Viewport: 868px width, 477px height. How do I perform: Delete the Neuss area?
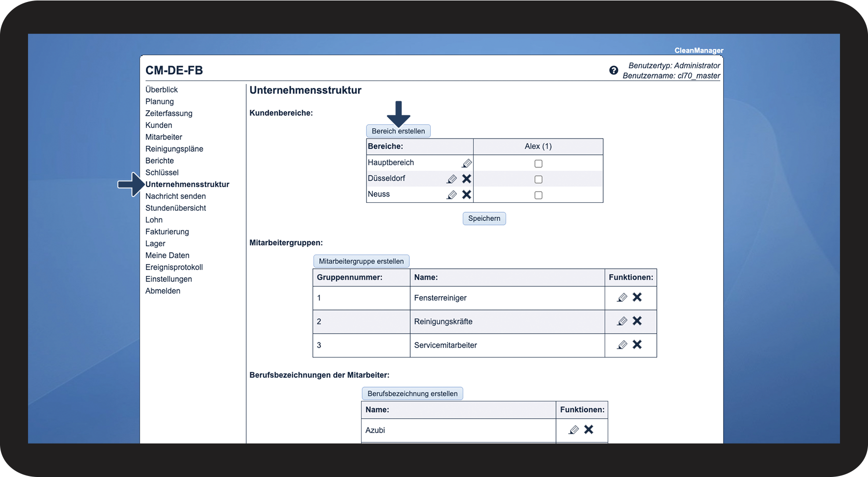coord(467,195)
